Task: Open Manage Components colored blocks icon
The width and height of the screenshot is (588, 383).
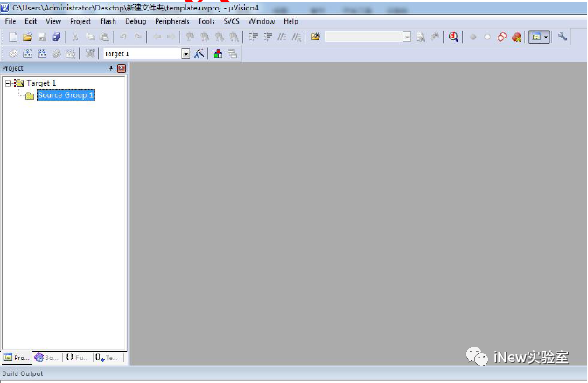Action: (218, 53)
